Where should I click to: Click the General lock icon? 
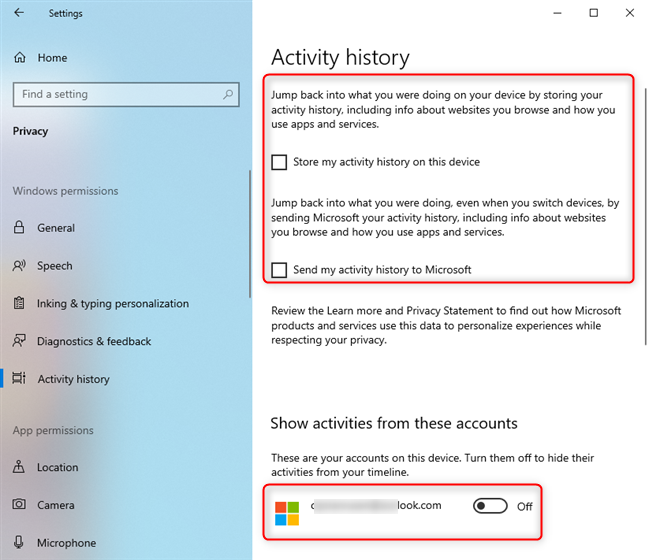(x=19, y=227)
